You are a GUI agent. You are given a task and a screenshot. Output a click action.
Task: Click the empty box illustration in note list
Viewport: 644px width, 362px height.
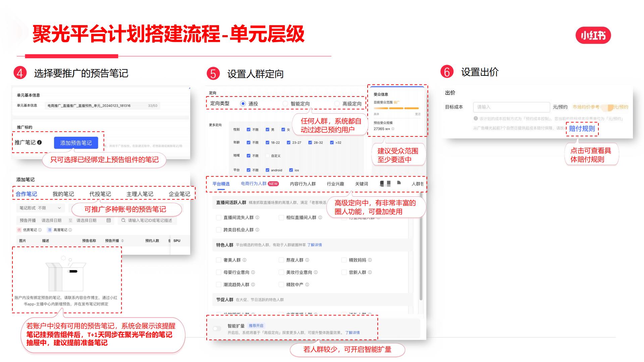[66, 274]
